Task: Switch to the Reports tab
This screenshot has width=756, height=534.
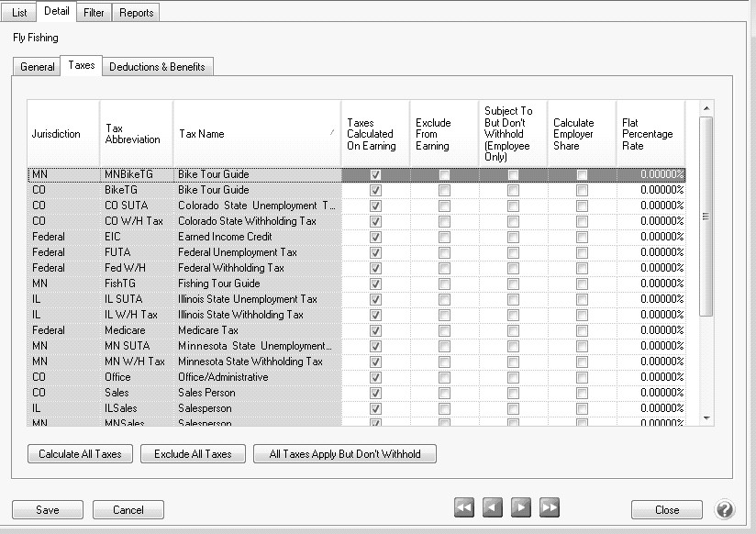Action: (137, 13)
